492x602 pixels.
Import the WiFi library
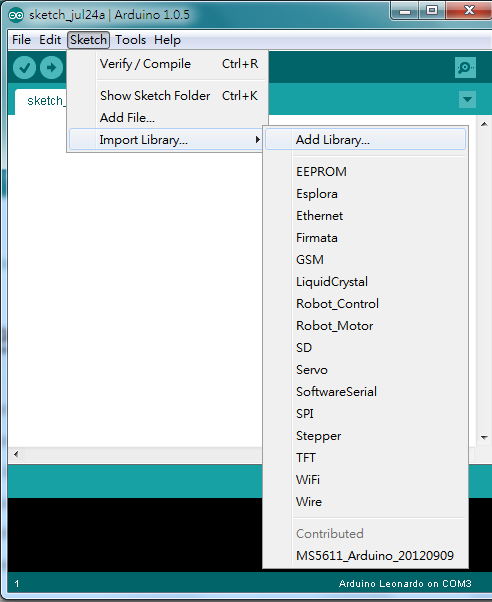click(x=365, y=480)
